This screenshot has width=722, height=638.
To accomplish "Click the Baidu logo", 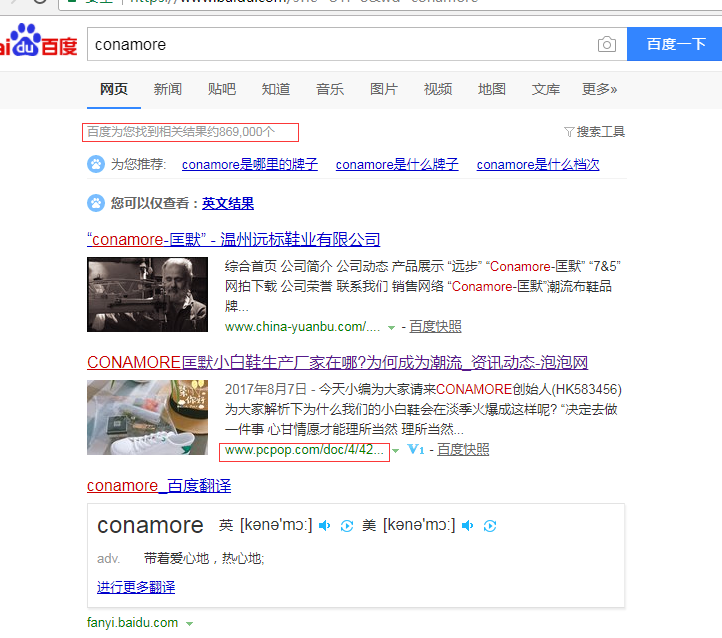I will [x=39, y=41].
